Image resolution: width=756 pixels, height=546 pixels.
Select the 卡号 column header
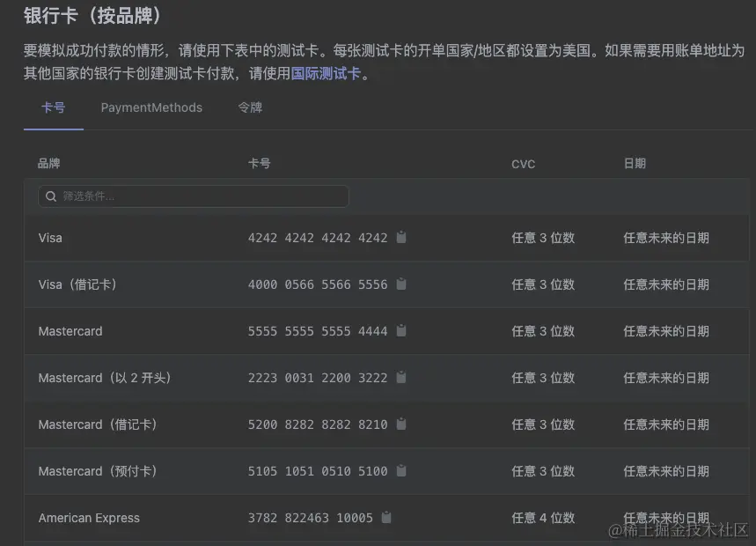(x=259, y=163)
